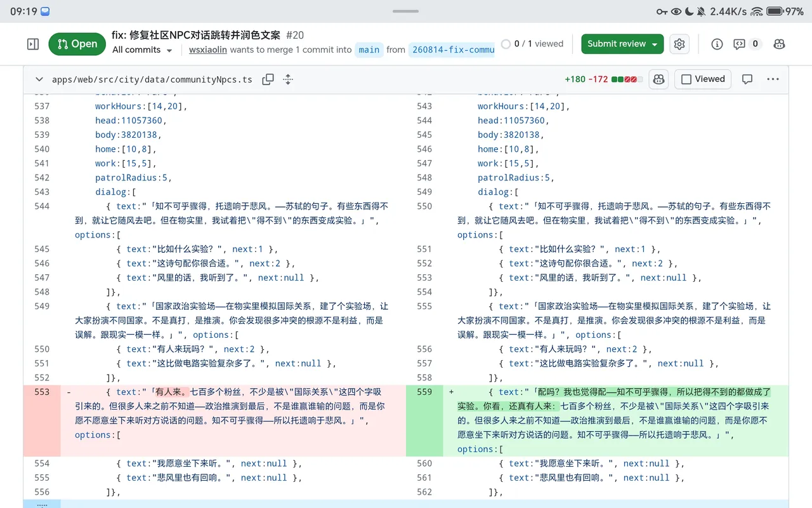Click line number 544 on left side
This screenshot has width=812, height=508.
(x=42, y=206)
